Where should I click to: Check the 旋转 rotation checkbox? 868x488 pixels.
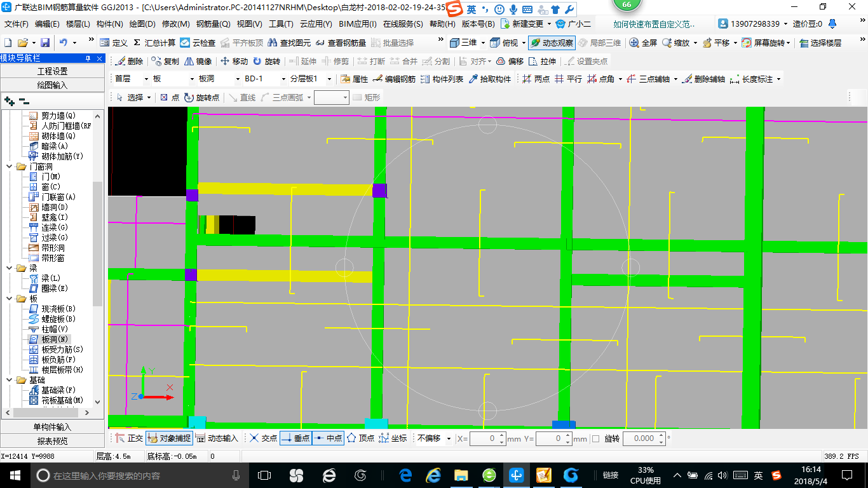595,438
